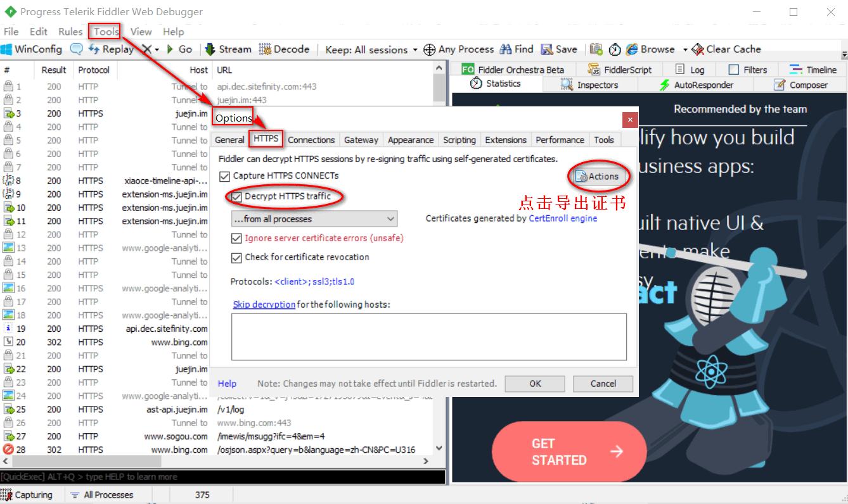
Task: Switch to the Gateway options tab
Action: click(361, 140)
